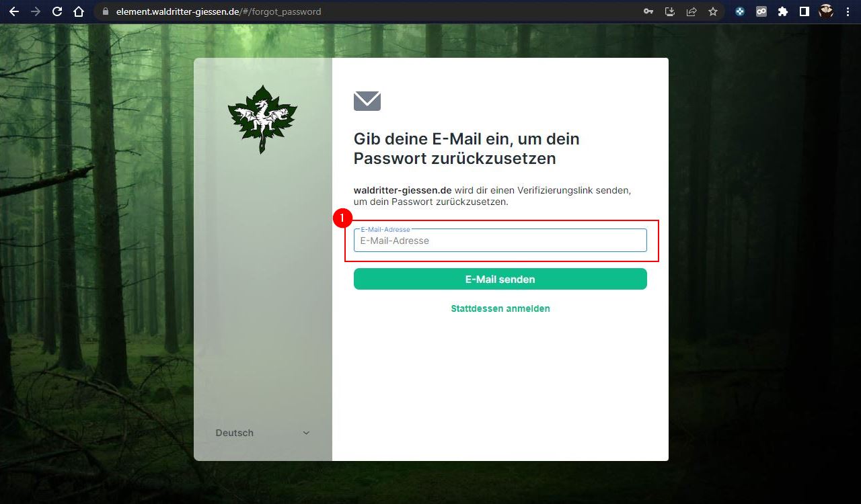This screenshot has height=504, width=861.
Task: Go back using the browser back arrow
Action: 14,11
